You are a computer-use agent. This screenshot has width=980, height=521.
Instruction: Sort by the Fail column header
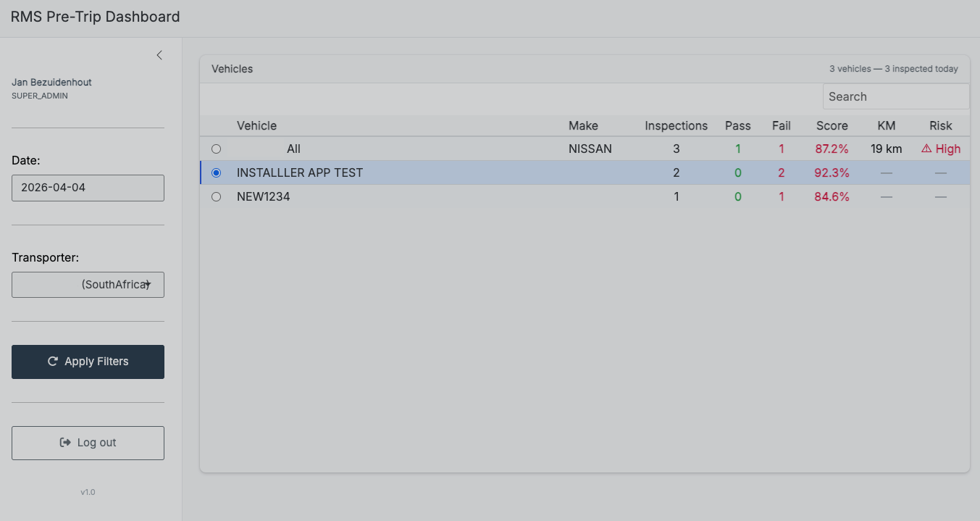click(781, 126)
